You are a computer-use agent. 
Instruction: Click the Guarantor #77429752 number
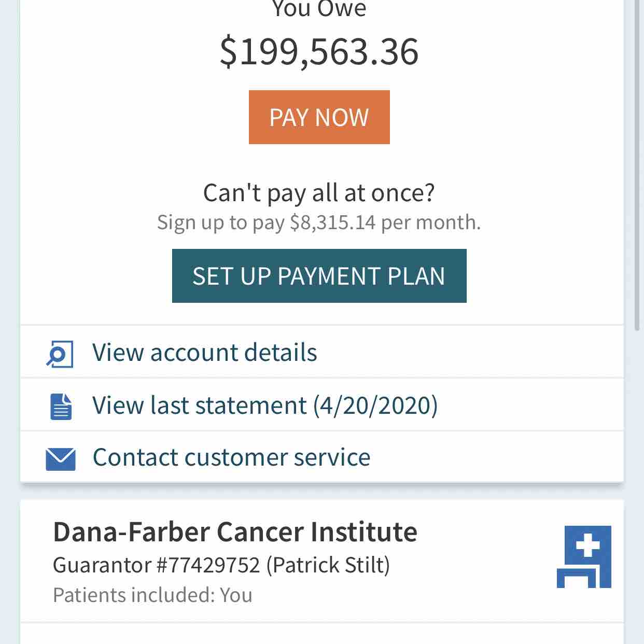[156, 565]
